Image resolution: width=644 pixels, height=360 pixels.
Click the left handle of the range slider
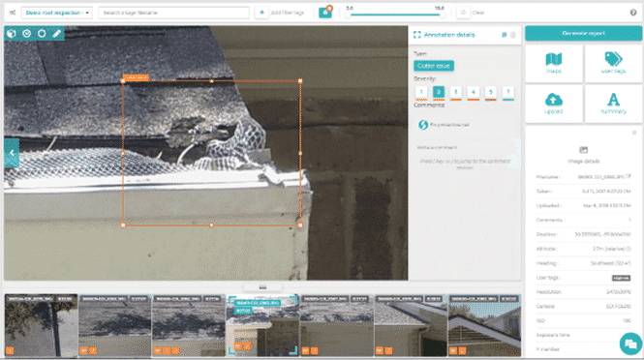tap(349, 15)
